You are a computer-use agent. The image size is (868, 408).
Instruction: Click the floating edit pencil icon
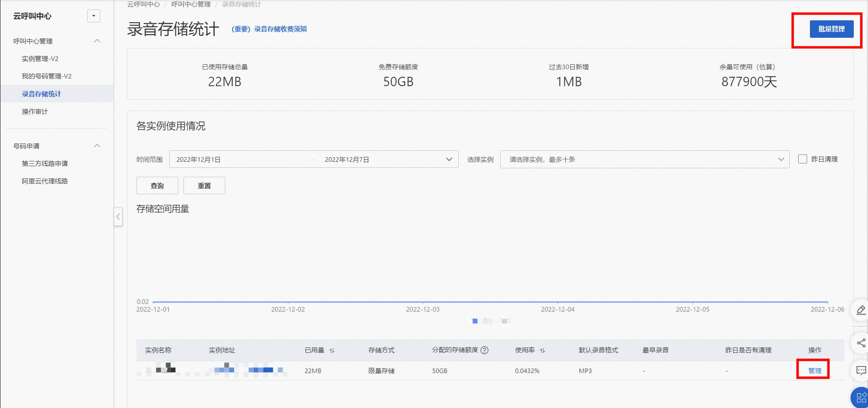click(x=861, y=310)
